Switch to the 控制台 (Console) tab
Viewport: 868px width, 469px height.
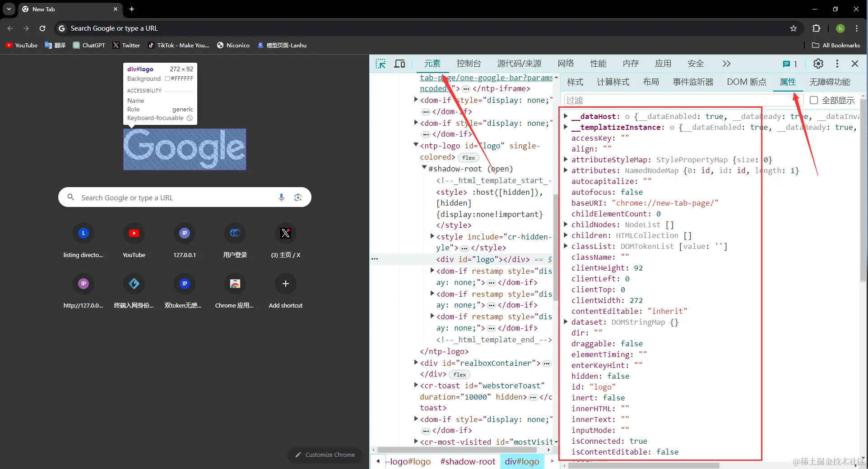[469, 64]
